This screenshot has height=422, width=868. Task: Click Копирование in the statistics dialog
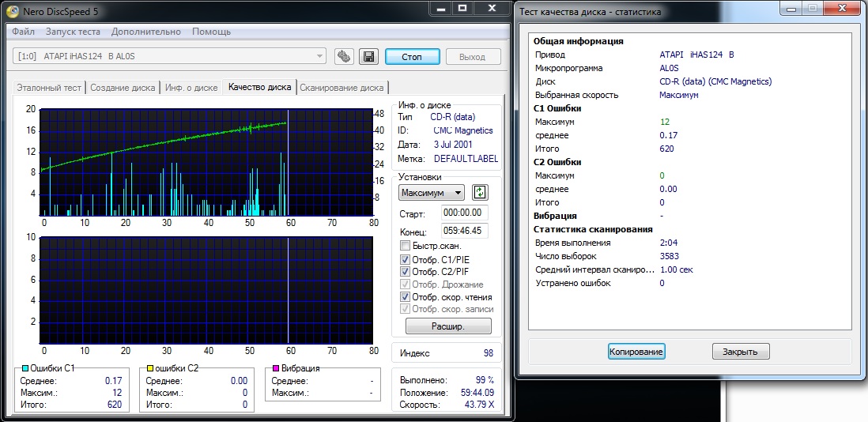click(636, 352)
